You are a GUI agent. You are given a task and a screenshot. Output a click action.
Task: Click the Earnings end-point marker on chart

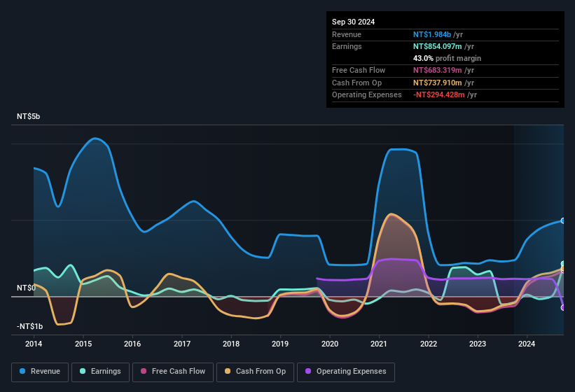click(x=563, y=264)
